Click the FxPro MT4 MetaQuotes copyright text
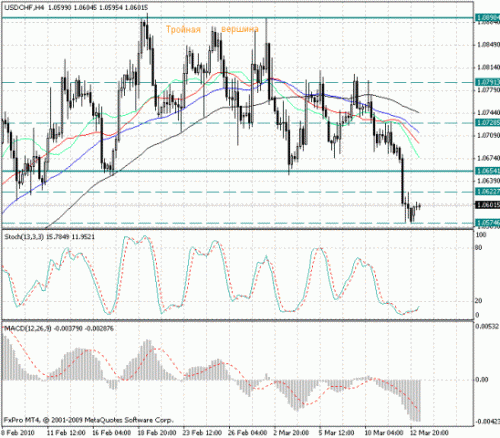This screenshot has height=438, width=500. point(89,420)
